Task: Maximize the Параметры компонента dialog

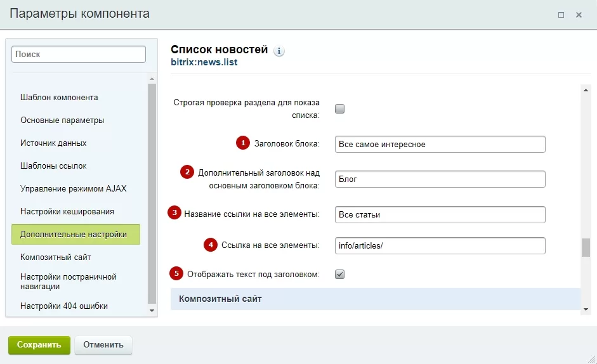Action: pos(561,15)
